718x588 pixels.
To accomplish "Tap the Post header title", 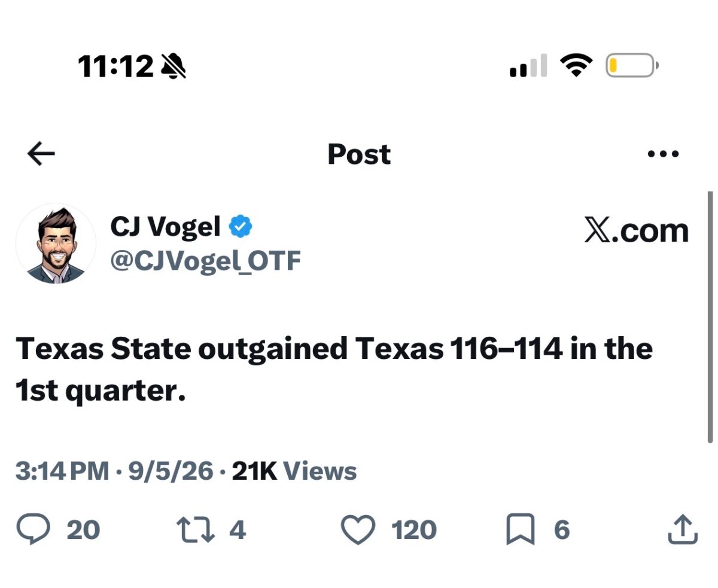I will (359, 154).
